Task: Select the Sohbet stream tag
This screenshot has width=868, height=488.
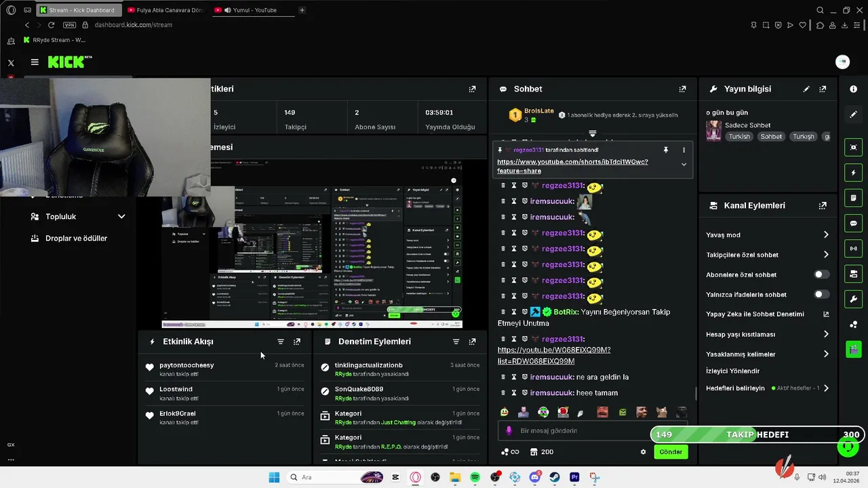Action: [771, 137]
